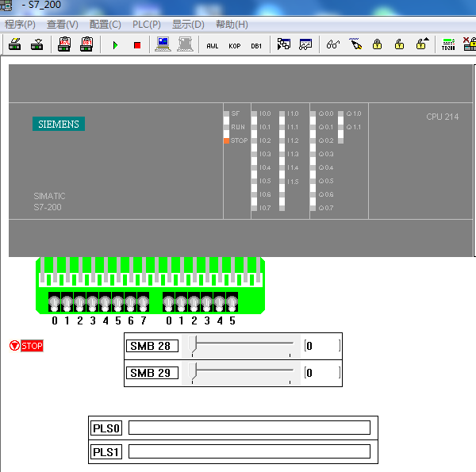Click the orange STOP LED on CPU
The width and height of the screenshot is (476, 472).
coord(226,141)
